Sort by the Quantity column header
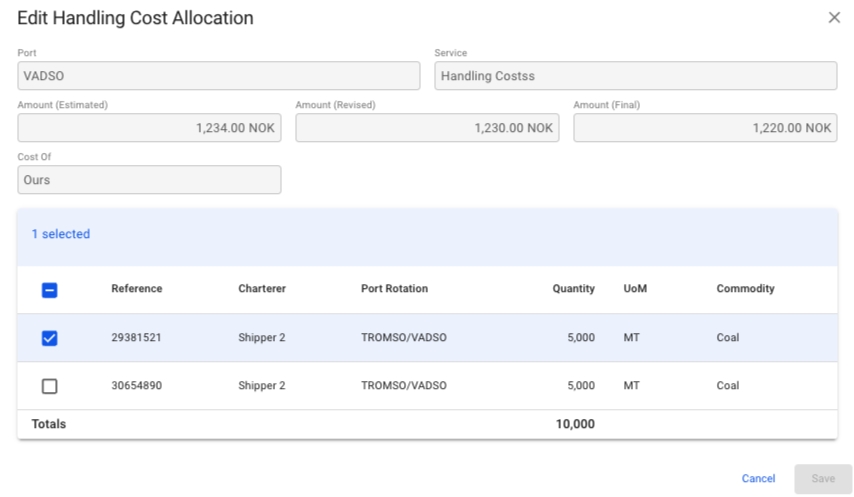The image size is (854, 497). point(573,289)
